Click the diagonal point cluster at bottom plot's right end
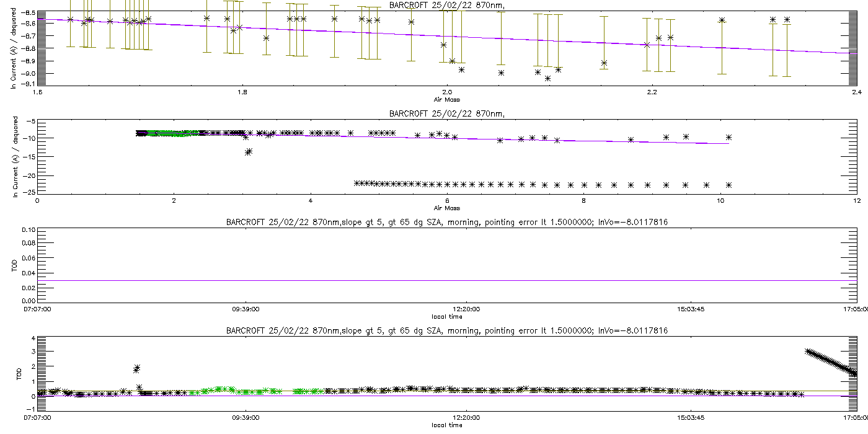The width and height of the screenshot is (868, 434). click(831, 362)
